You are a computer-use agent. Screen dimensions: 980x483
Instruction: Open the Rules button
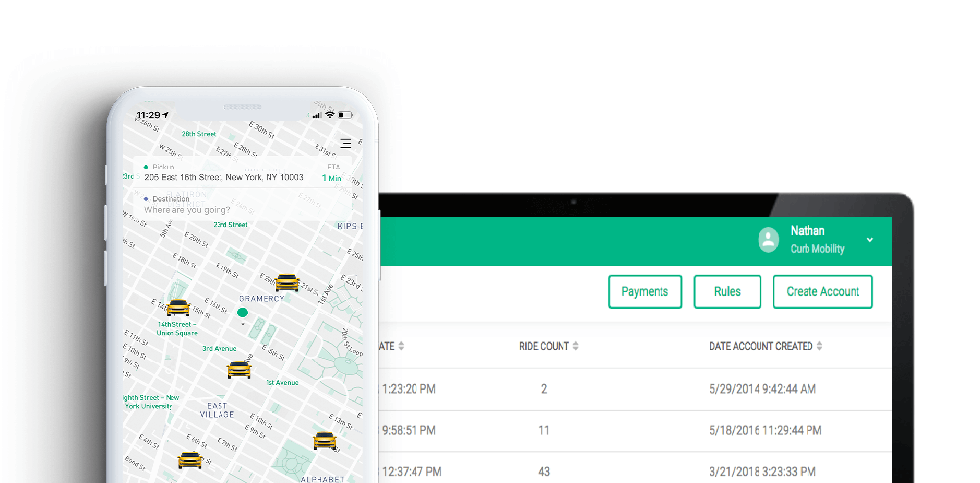[x=727, y=292]
